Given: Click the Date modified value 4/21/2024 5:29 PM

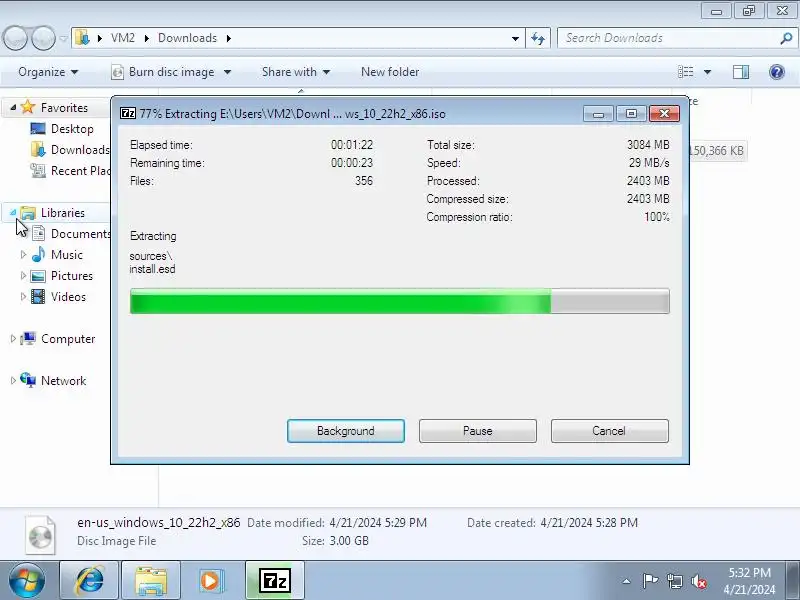Looking at the screenshot, I should (378, 523).
